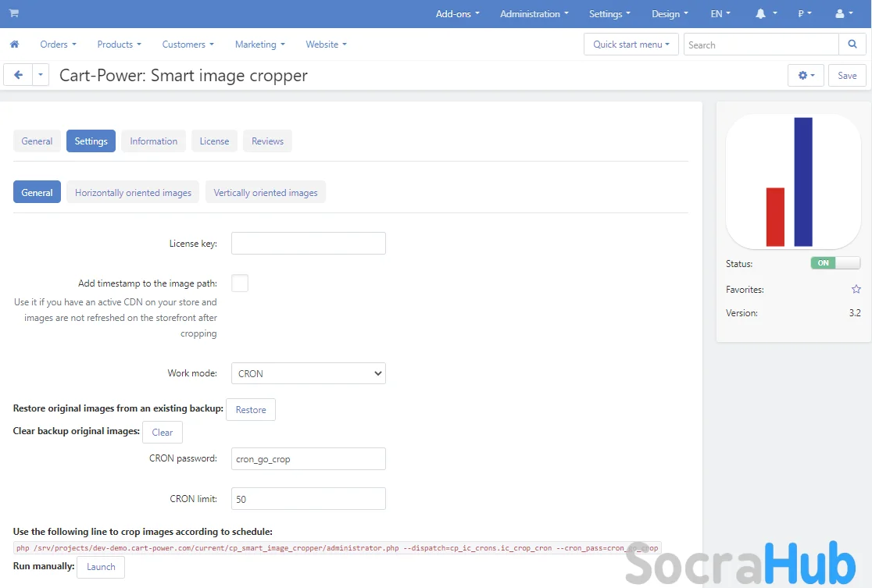The width and height of the screenshot is (872, 588).
Task: Click Launch to run cropping manually
Action: pos(101,567)
